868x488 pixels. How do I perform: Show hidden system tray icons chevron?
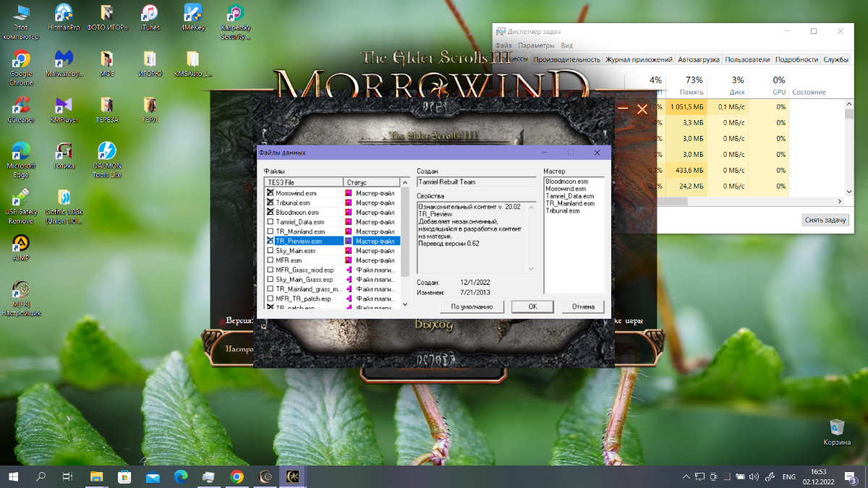[686, 476]
